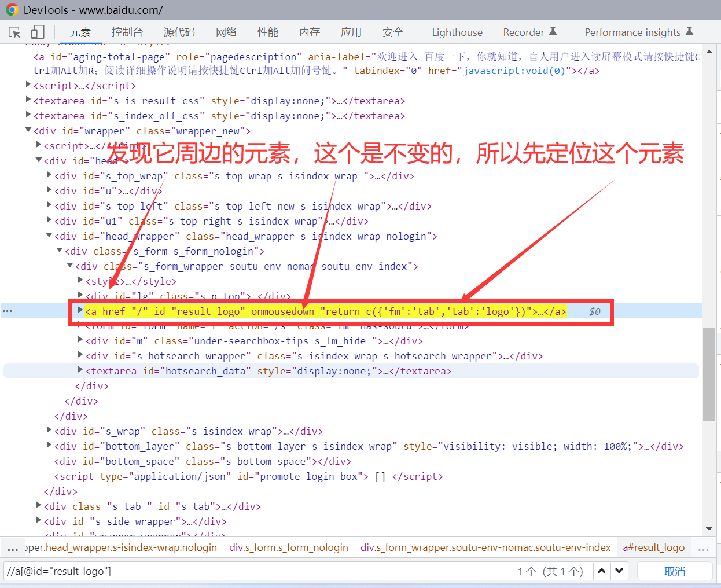Click the three-dots gutter beside result_logo row

click(x=8, y=311)
